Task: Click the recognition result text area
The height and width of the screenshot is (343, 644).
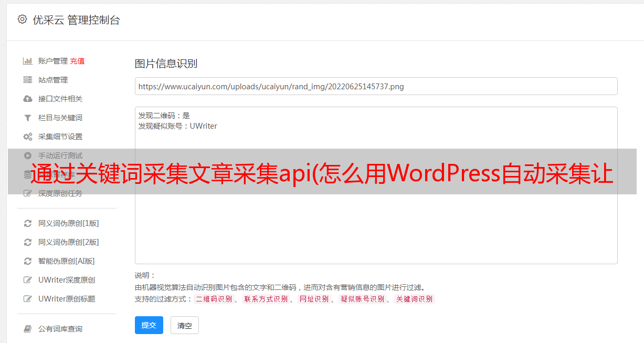Action: [x=376, y=185]
